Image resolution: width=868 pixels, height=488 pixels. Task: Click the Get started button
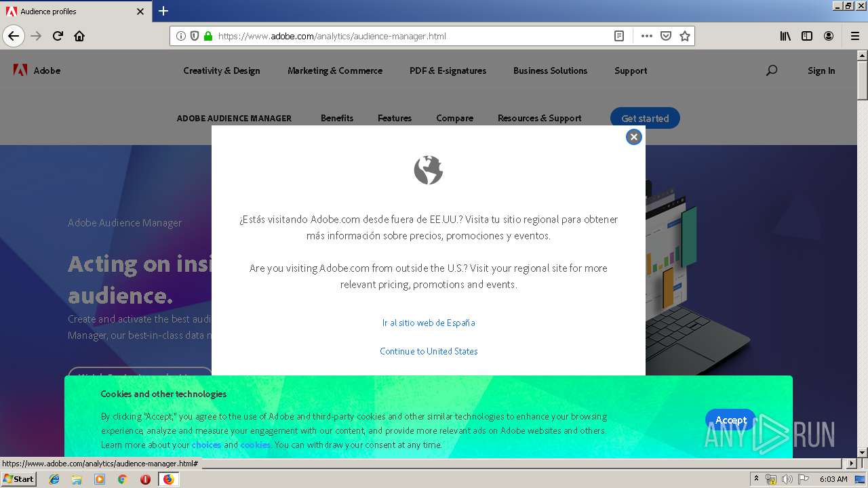(645, 118)
